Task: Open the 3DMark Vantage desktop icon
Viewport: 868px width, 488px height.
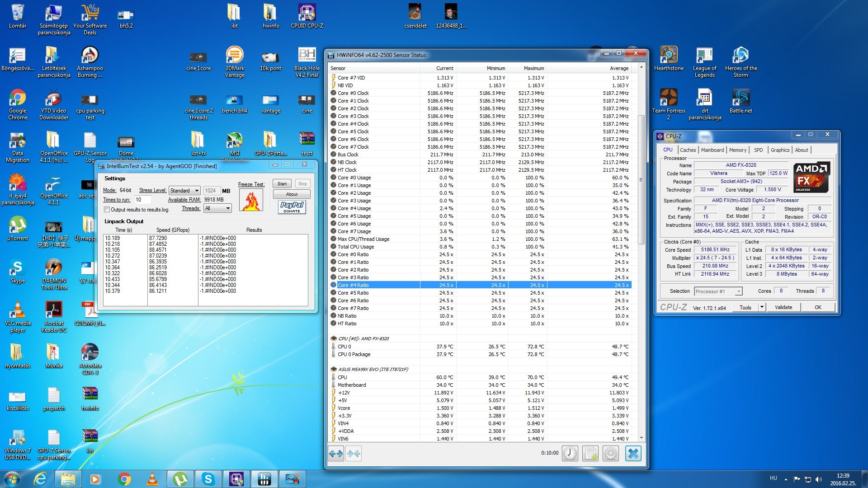Action: 235,62
